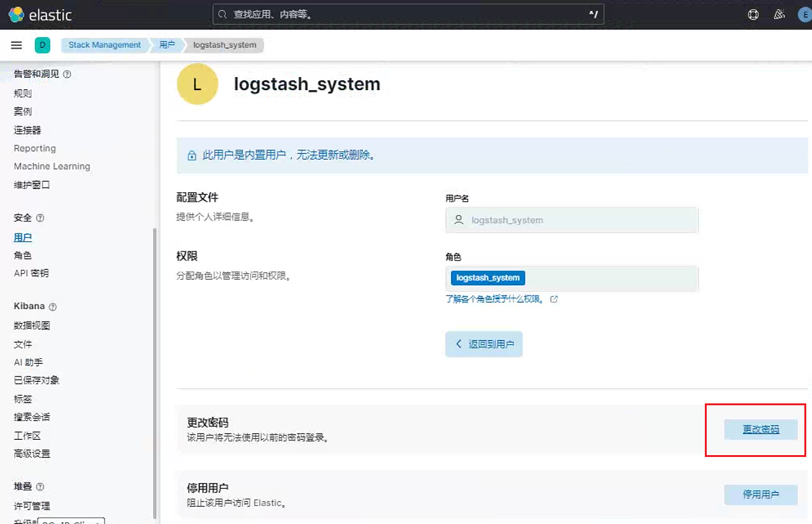Click the sidebar vertical scrollbar
Viewport: 812px width, 524px height.
[x=155, y=375]
